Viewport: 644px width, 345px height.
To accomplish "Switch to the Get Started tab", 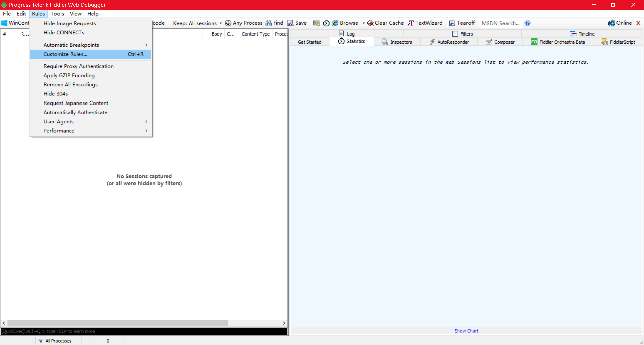I will click(x=310, y=42).
